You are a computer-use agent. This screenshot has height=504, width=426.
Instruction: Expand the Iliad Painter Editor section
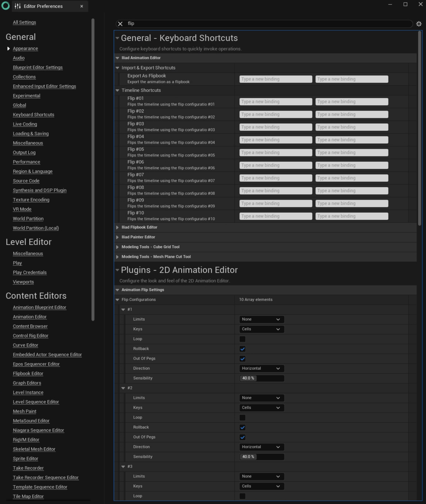(117, 237)
